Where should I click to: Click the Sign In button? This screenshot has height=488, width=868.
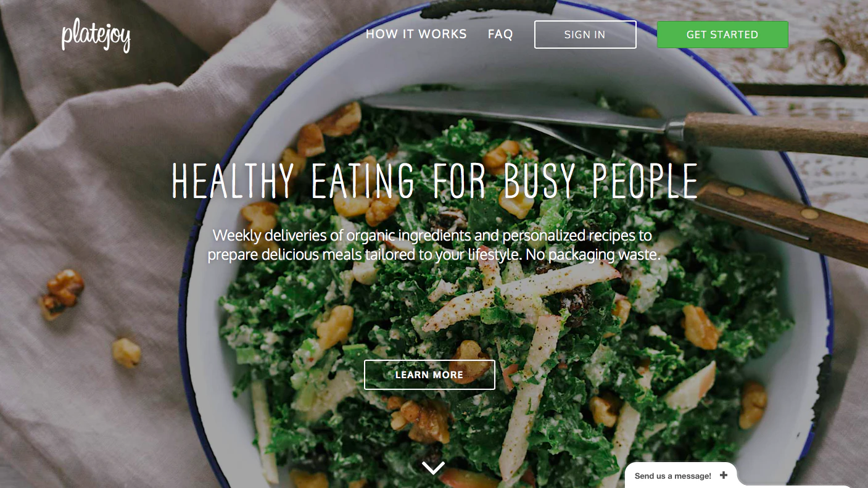[585, 35]
